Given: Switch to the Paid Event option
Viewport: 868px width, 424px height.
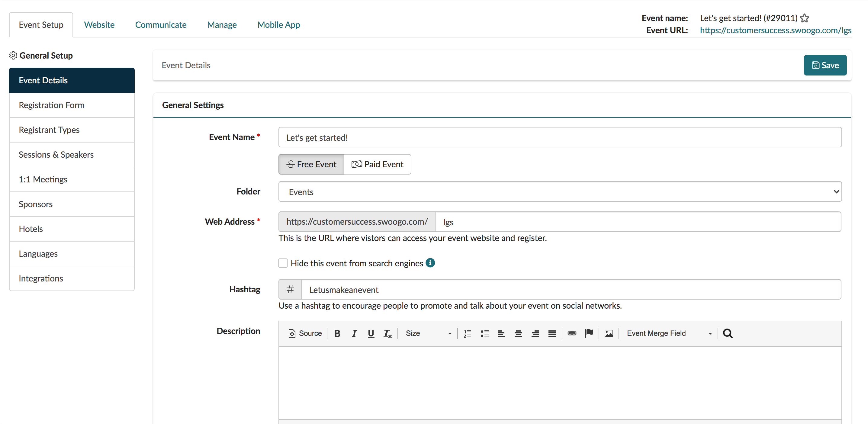Looking at the screenshot, I should click(x=378, y=164).
